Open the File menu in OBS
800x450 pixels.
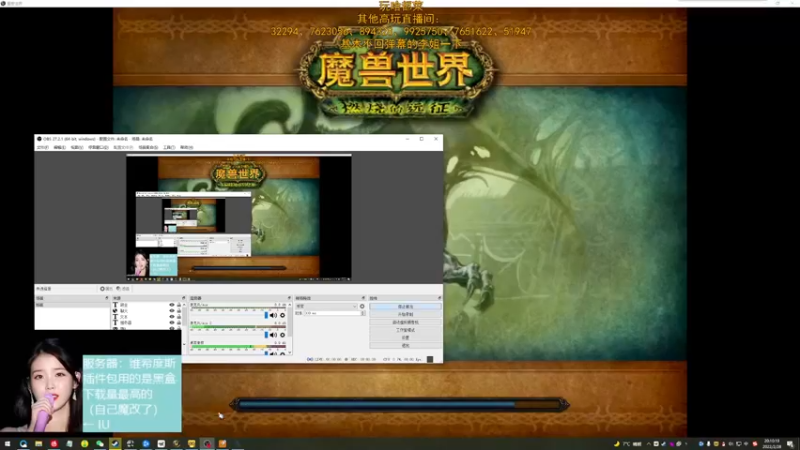click(x=42, y=147)
